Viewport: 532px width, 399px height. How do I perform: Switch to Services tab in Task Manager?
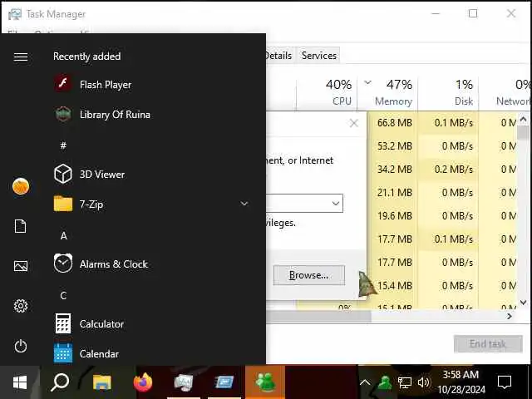tap(319, 56)
